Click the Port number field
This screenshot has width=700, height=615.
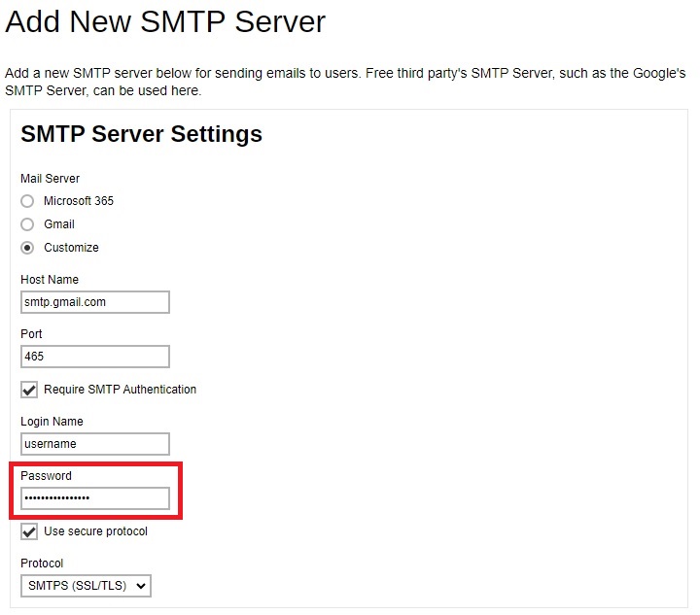click(95, 357)
